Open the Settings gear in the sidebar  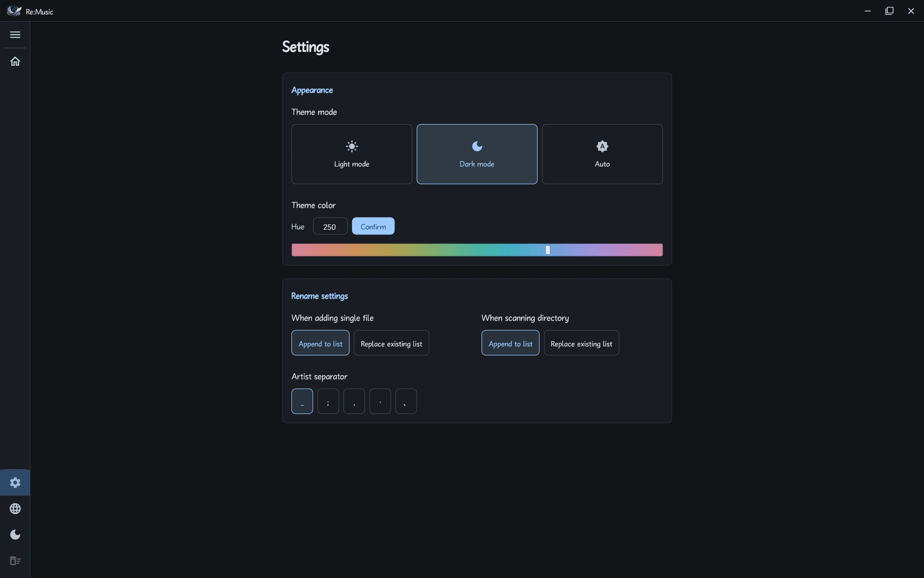pos(15,482)
